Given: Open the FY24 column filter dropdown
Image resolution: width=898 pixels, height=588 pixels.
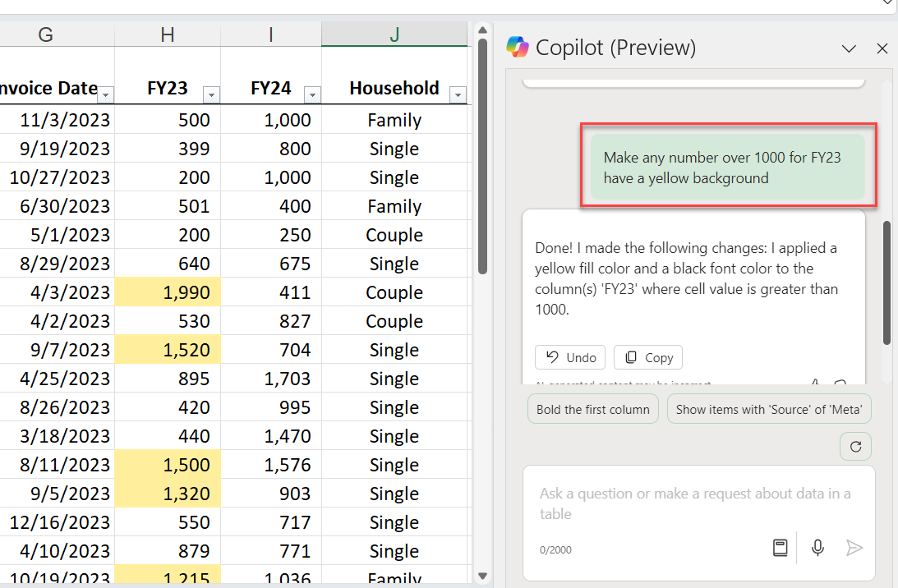Looking at the screenshot, I should point(311,95).
